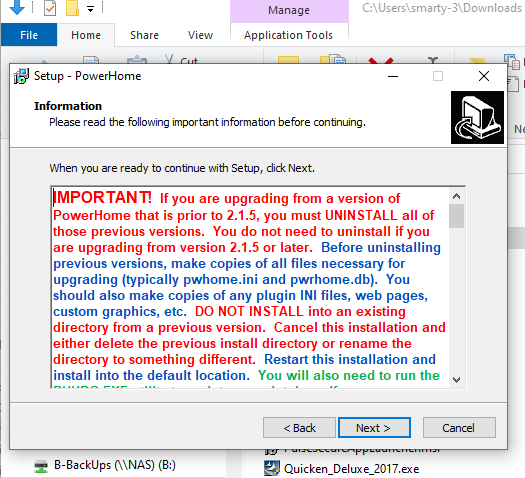The image size is (525, 478).
Task: Click the Properties checkmark icon in title bar
Action: click(50, 8)
